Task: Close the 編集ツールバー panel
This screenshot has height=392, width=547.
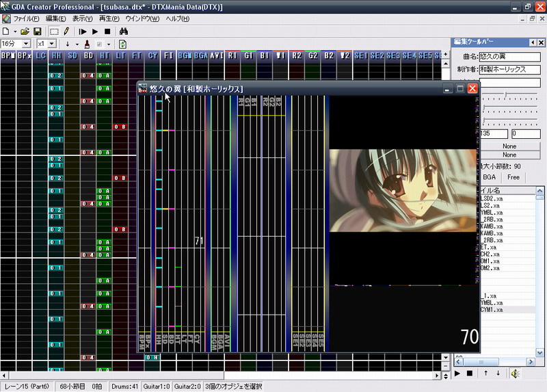Action: coord(541,42)
